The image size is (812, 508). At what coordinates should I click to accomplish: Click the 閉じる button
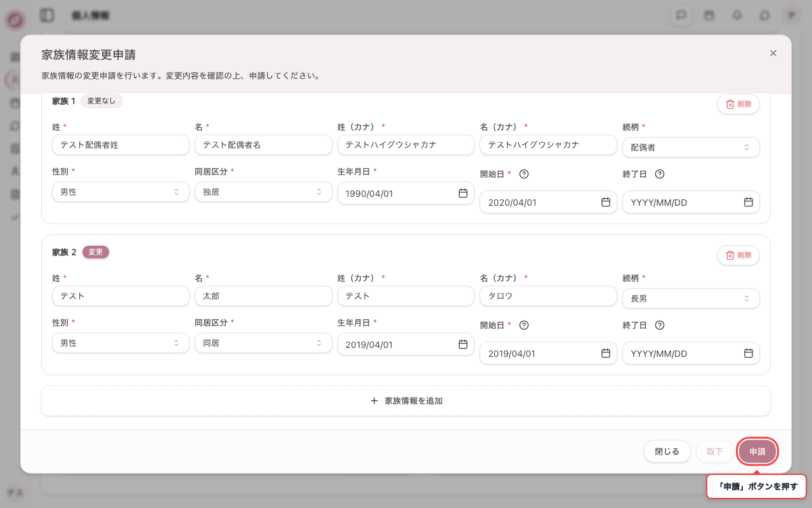tap(667, 451)
